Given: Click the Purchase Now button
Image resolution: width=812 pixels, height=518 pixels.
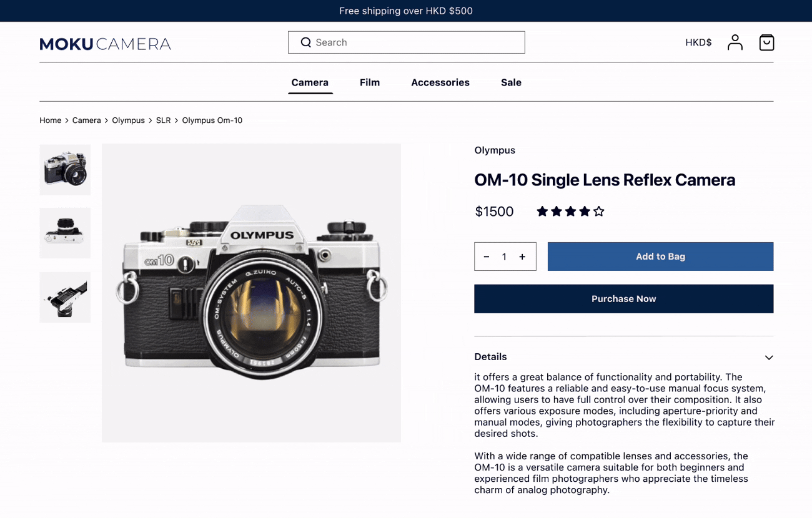Looking at the screenshot, I should pyautogui.click(x=623, y=299).
